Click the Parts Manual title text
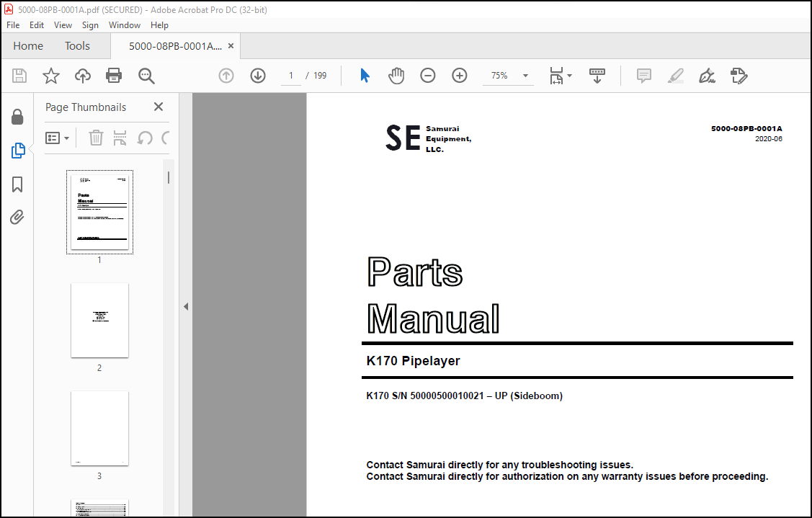The image size is (812, 518). [433, 295]
